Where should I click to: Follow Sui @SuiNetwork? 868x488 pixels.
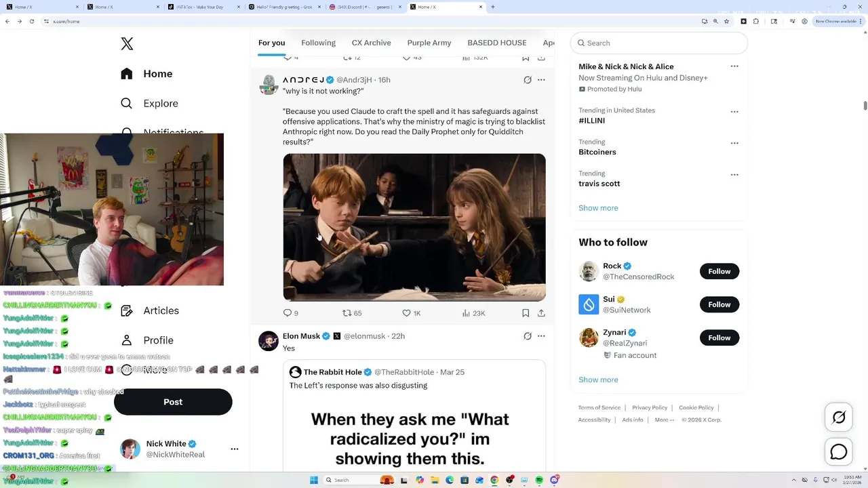tap(719, 304)
